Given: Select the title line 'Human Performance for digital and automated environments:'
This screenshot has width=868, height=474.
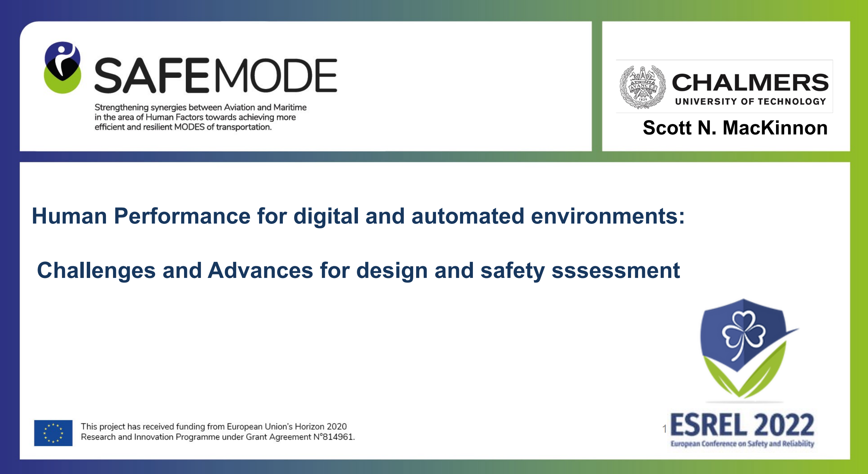Looking at the screenshot, I should 358,216.
